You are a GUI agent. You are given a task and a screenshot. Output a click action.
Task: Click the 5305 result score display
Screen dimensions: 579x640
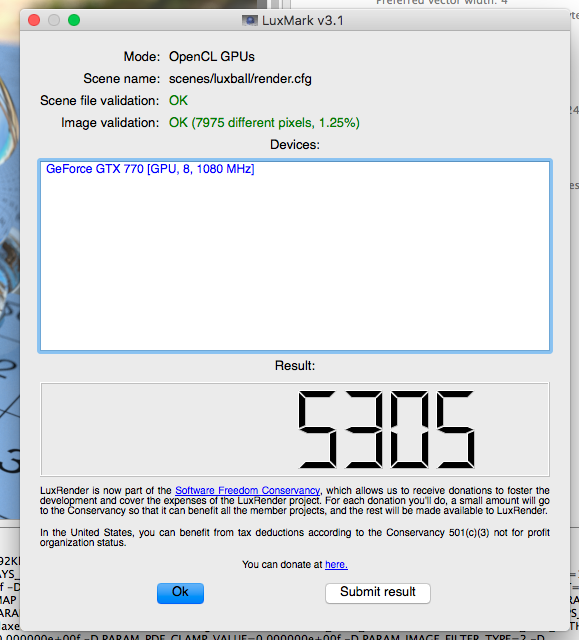tap(295, 429)
